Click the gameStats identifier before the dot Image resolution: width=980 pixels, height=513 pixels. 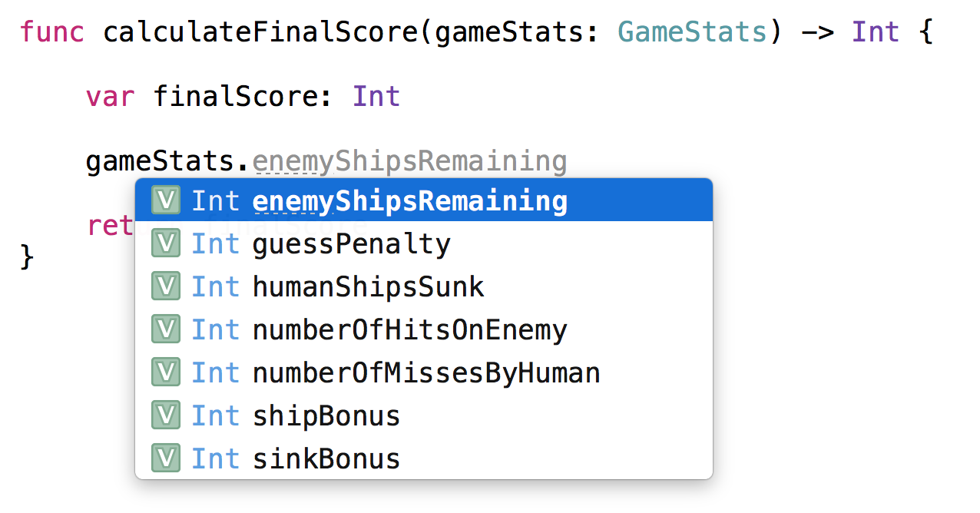161,161
